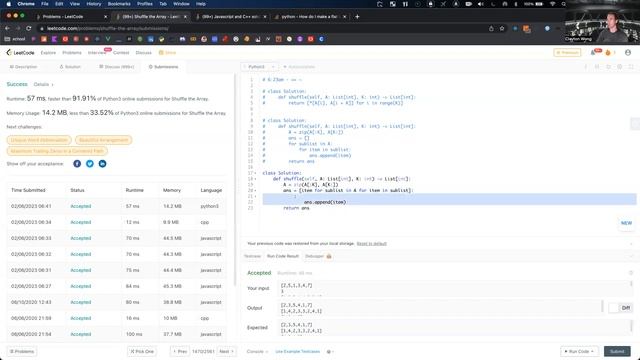Image resolution: width=640 pixels, height=360 pixels.
Task: Click Reset to default link
Action: click(371, 244)
